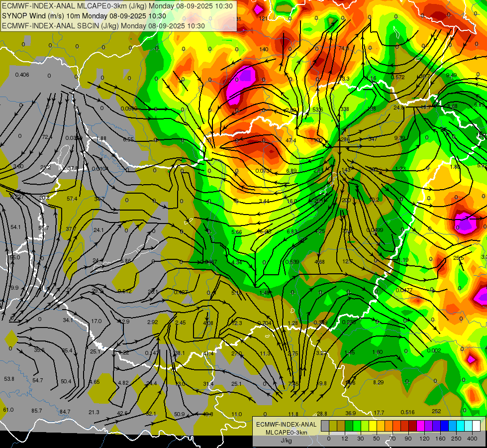This screenshot has width=487, height=448.
Task: Click the dark green legend swatch above 12
Action: tap(349, 426)
